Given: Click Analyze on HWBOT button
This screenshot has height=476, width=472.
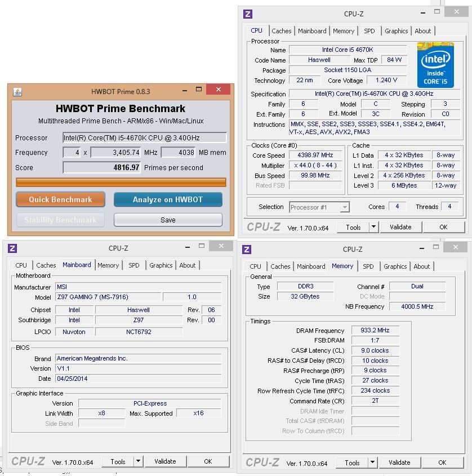Looking at the screenshot, I should pyautogui.click(x=168, y=199).
